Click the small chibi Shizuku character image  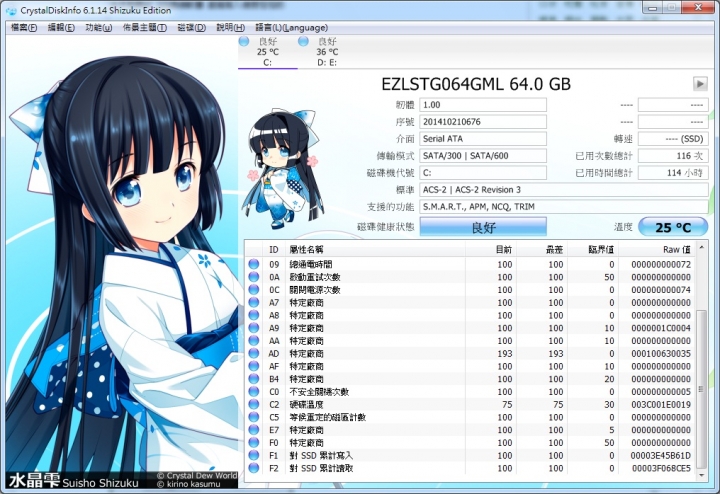(282, 169)
